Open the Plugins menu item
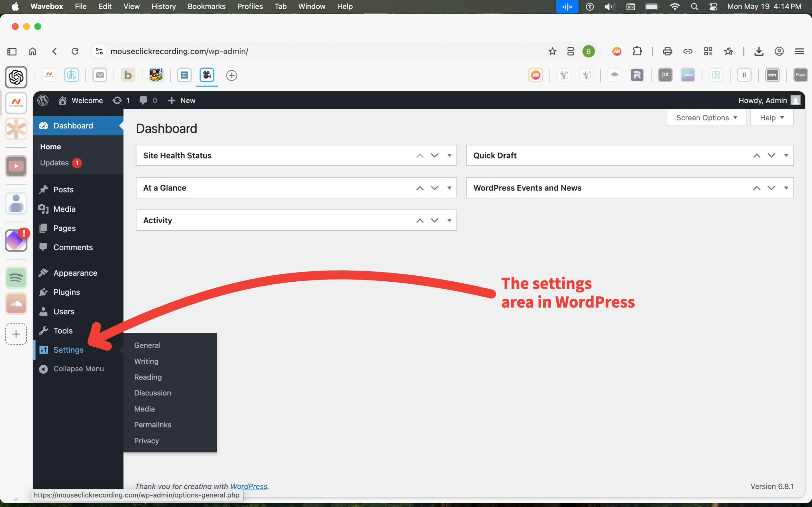Viewport: 812px width, 507px height. tap(66, 292)
